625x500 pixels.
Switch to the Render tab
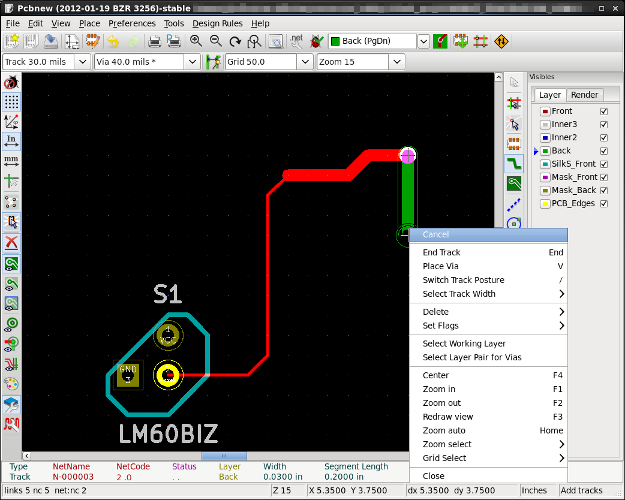[x=584, y=95]
